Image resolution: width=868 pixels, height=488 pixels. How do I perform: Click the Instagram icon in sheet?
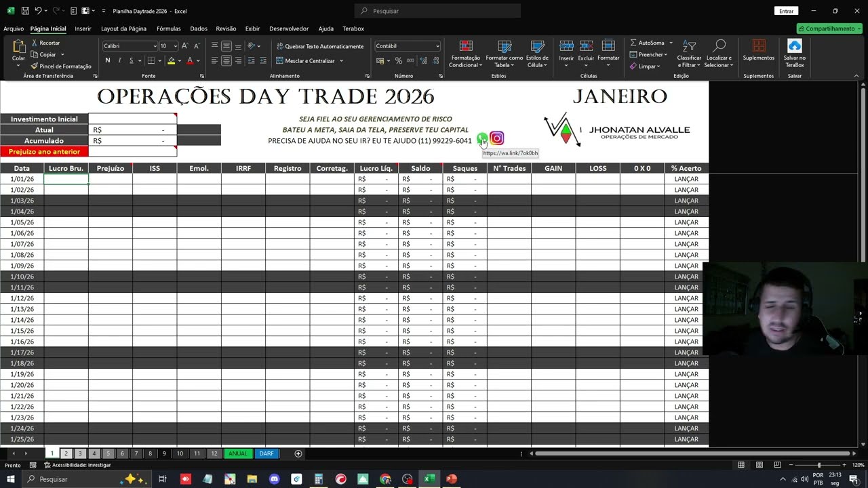coord(497,138)
